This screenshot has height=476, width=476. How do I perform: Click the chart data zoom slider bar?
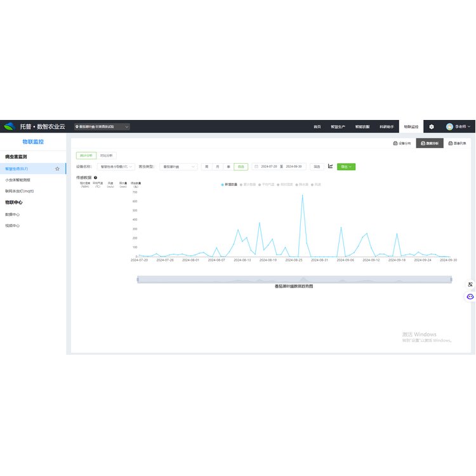tap(294, 279)
